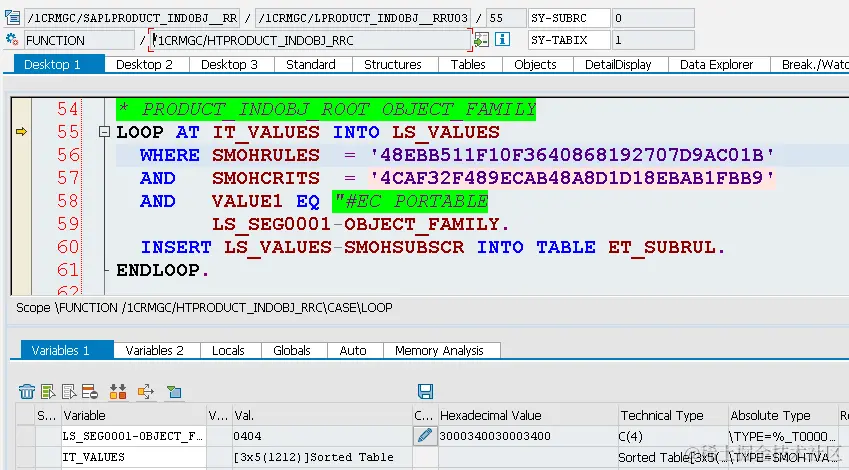Collapse the LOOP block at line 55
849x470 pixels.
pyautogui.click(x=104, y=132)
